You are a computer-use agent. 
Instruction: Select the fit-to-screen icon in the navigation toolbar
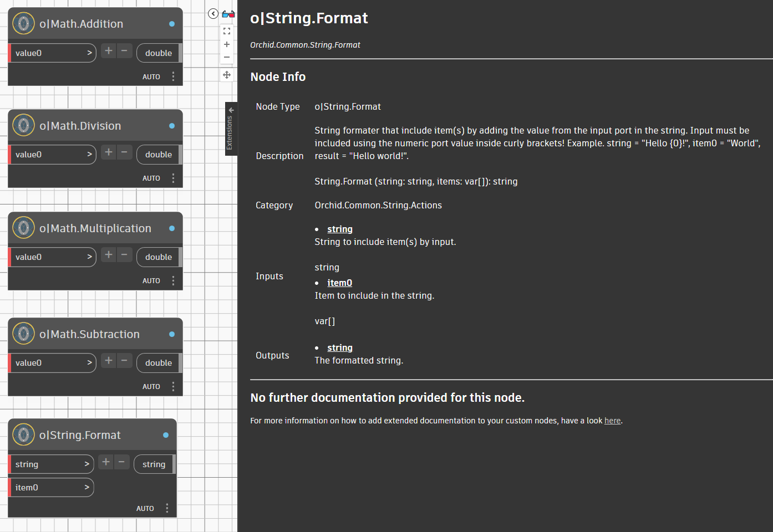226,31
